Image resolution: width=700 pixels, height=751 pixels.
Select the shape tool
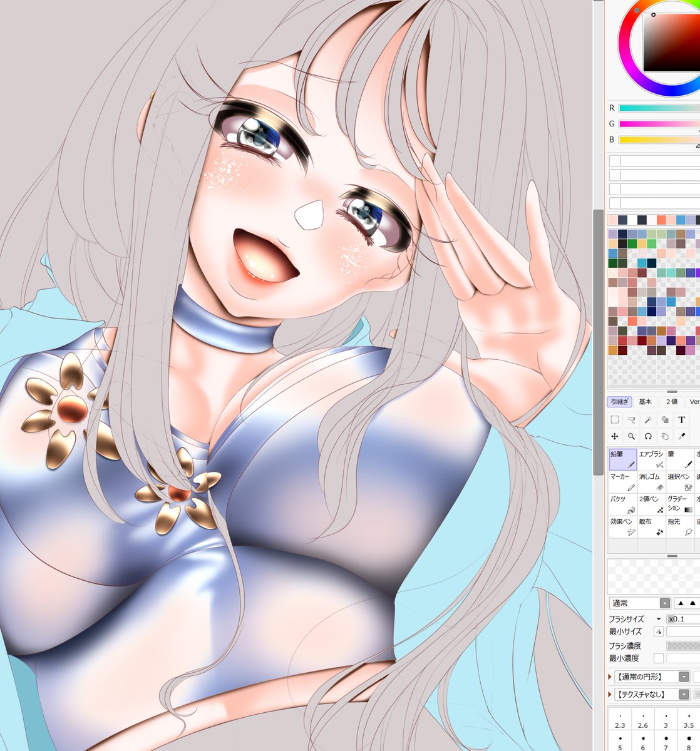[666, 420]
